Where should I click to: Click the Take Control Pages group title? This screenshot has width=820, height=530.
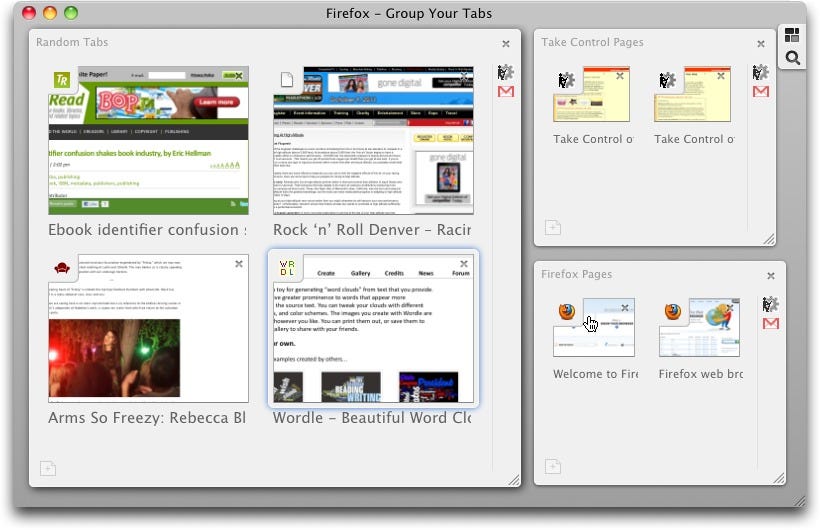click(x=593, y=42)
